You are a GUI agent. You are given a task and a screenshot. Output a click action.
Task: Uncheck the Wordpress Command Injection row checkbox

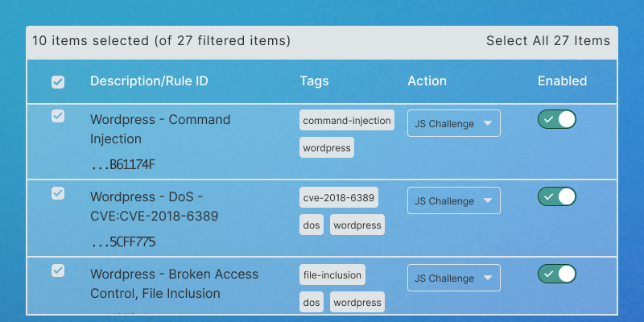point(58,116)
